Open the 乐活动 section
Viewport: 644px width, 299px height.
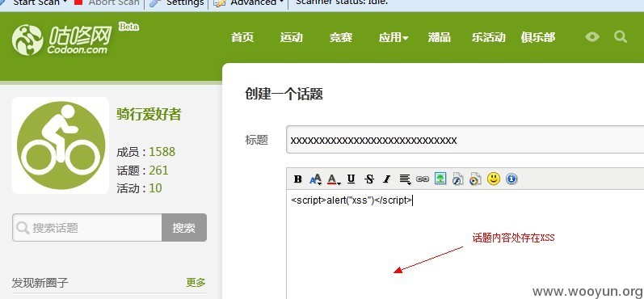tap(488, 37)
